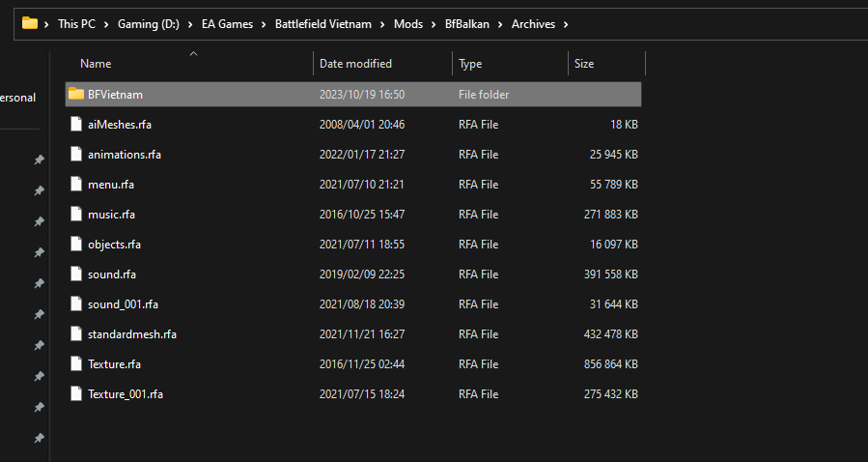
Task: Sort by Date modified column header
Action: coord(355,64)
